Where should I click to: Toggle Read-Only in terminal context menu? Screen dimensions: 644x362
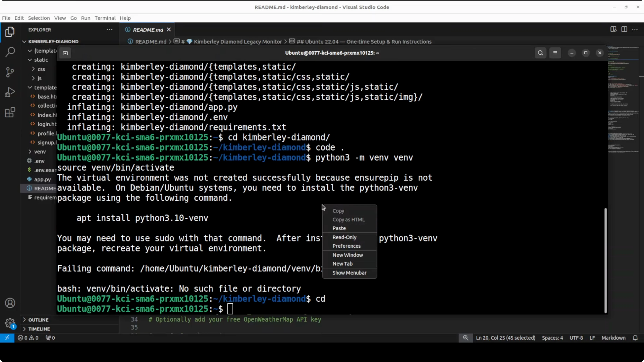pyautogui.click(x=344, y=237)
